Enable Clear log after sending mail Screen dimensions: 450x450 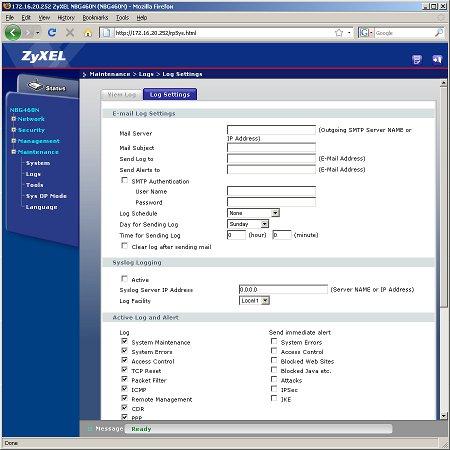(x=124, y=246)
